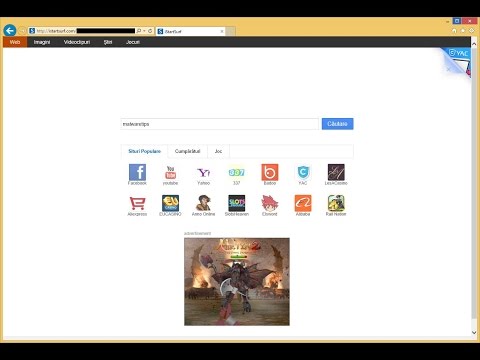The width and height of the screenshot is (480, 360).
Task: Click inside the search text field
Action: pyautogui.click(x=219, y=124)
